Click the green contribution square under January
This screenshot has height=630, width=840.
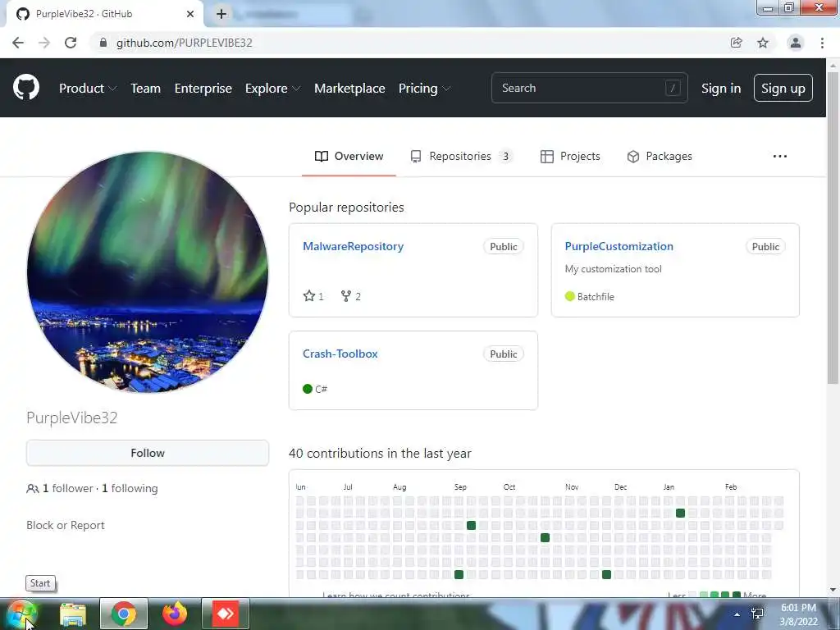[680, 514]
